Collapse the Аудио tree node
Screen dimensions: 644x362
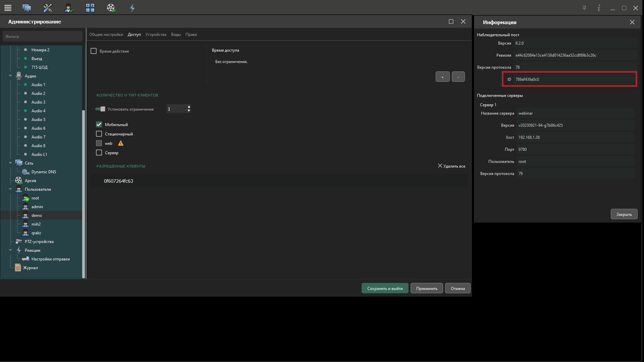[x=10, y=76]
